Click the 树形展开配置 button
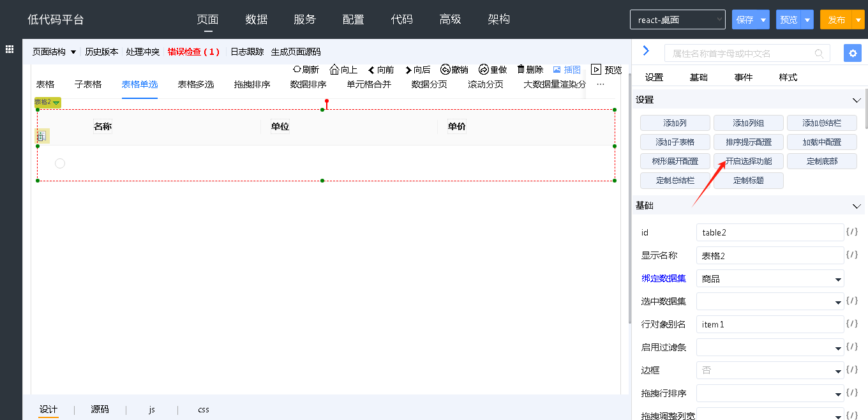 point(675,161)
